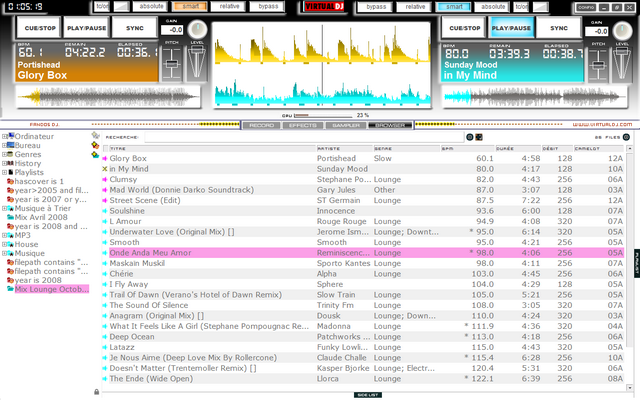Expand the MP3 folder node
Viewport: 640px width, 400px height.
pos(4,235)
